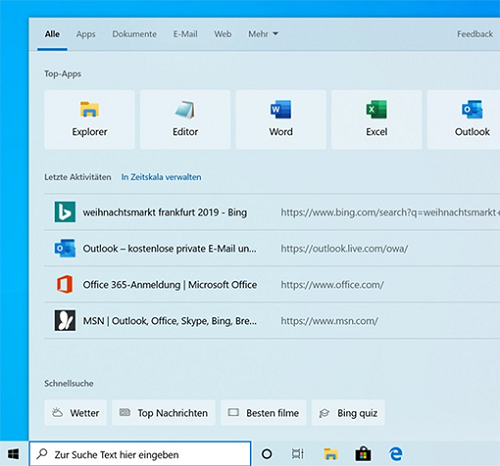Switch to the Apps tab
This screenshot has height=466, width=500.
(86, 34)
